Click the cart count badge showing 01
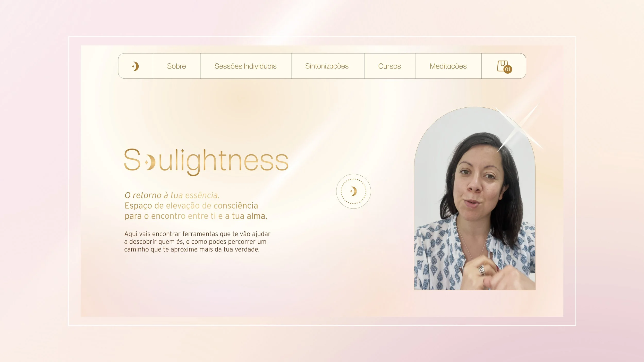Image resolution: width=644 pixels, height=362 pixels. point(508,69)
